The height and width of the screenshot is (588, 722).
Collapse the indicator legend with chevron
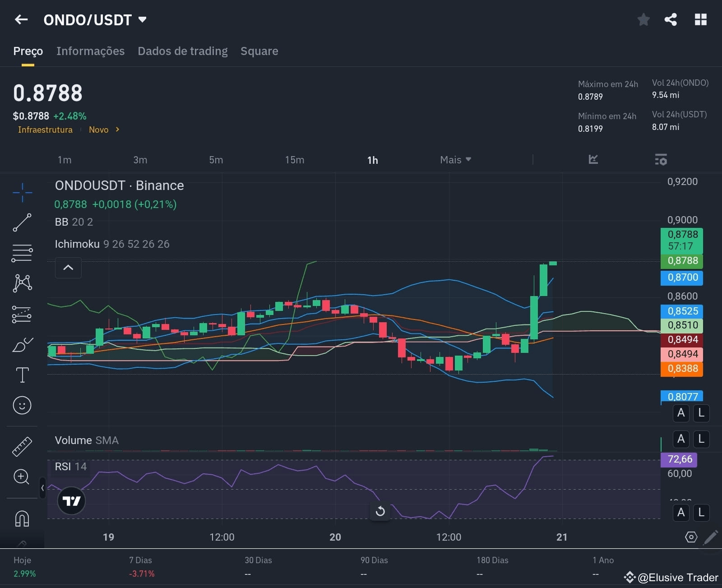point(68,268)
